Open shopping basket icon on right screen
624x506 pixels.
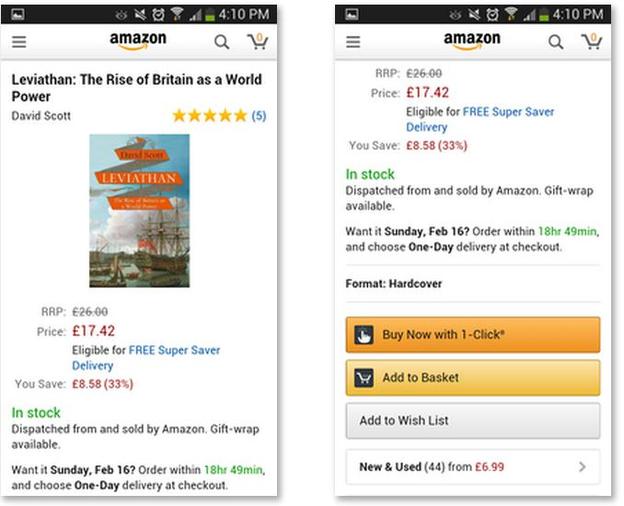tap(591, 41)
